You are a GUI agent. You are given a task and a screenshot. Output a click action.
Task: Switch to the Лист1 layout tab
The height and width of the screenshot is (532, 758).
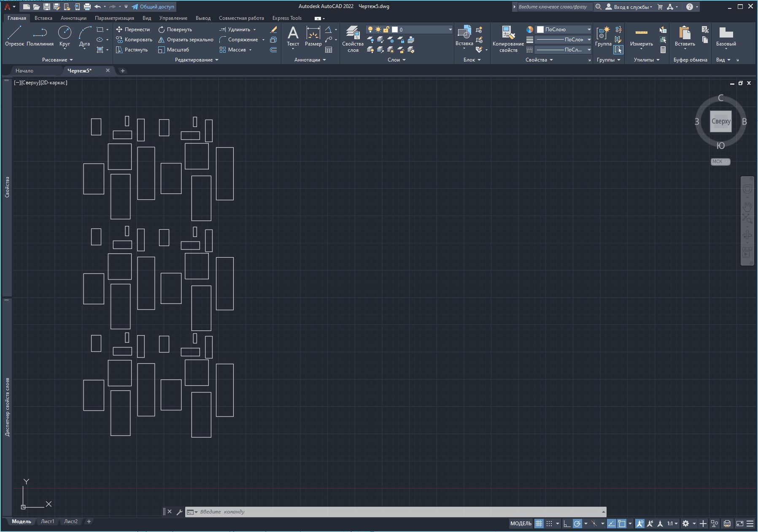click(x=47, y=521)
